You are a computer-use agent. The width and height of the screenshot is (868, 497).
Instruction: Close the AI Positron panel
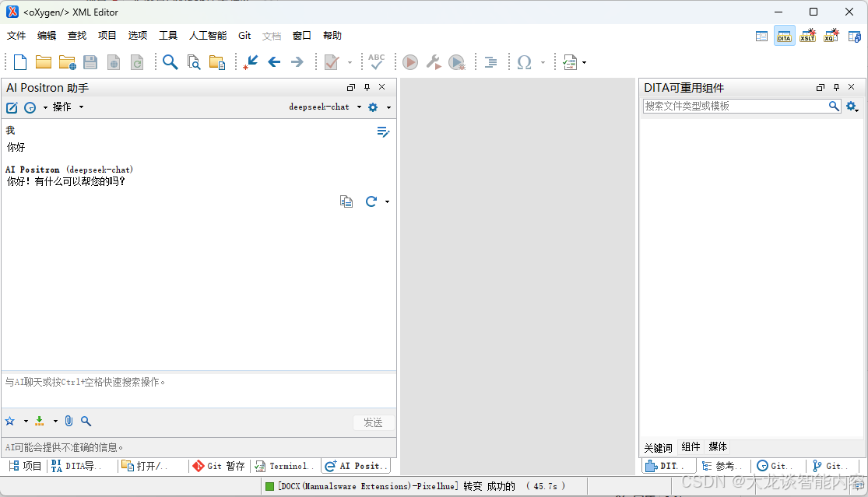382,87
